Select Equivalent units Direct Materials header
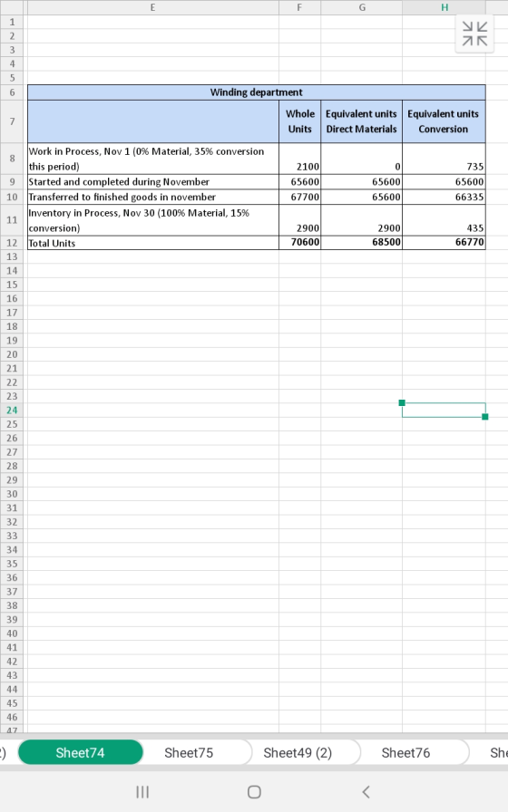The height and width of the screenshot is (812, 508). pyautogui.click(x=362, y=121)
